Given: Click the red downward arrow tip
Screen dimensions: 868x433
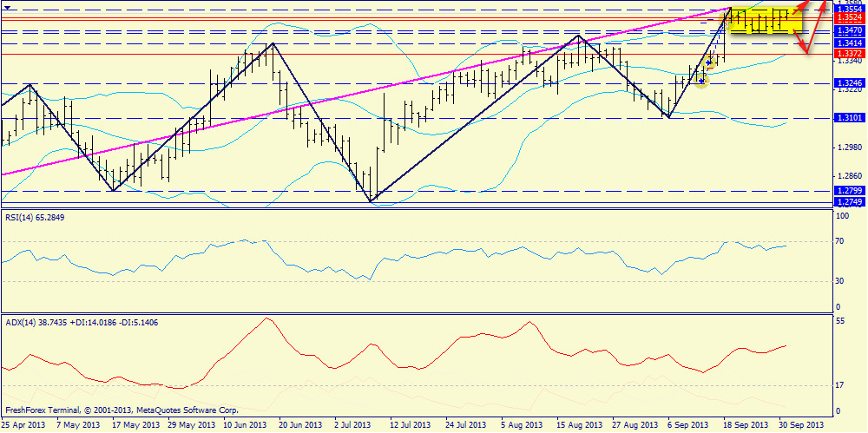Looking at the screenshot, I should 806,54.
